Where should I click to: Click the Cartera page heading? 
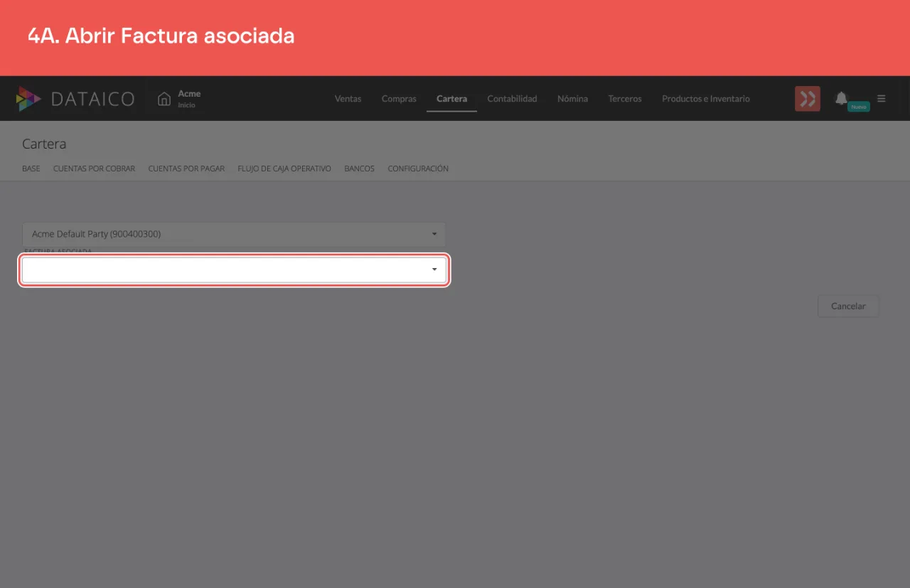pos(44,144)
